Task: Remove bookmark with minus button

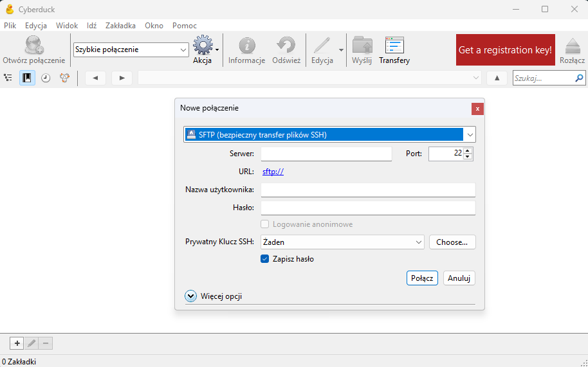Action: coord(46,343)
